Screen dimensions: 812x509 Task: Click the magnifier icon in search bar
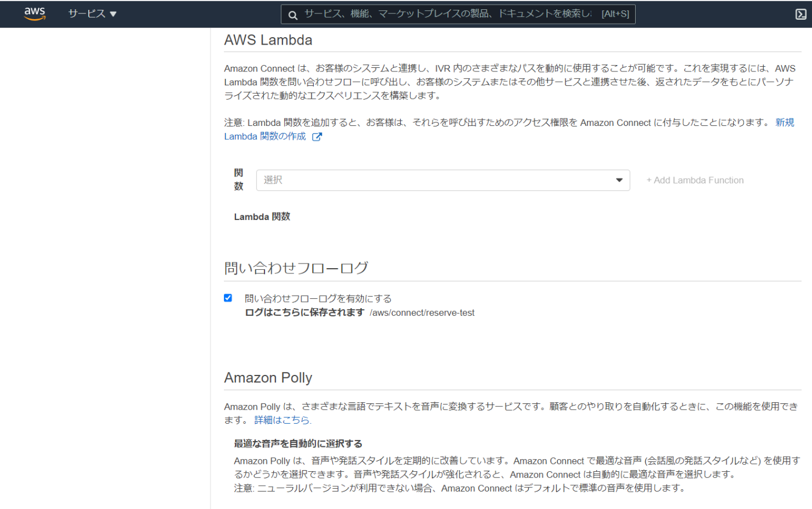(x=293, y=15)
